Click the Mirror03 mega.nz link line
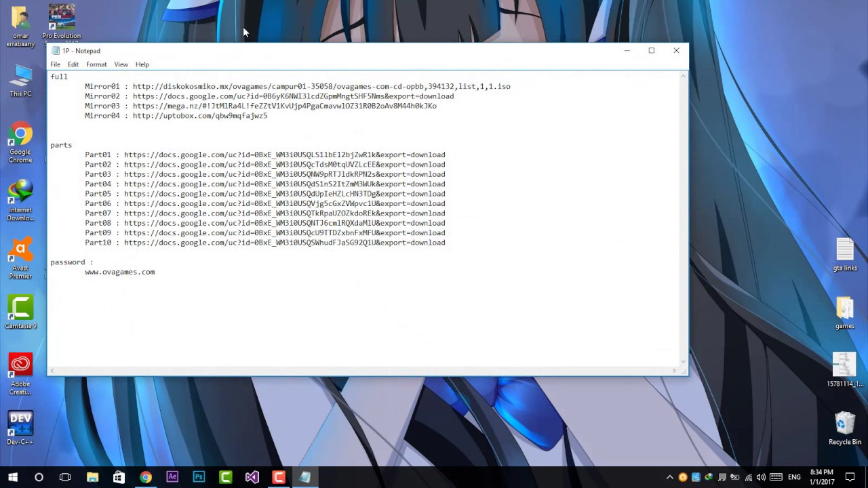Screen dimensions: 868x488 (x=260, y=106)
